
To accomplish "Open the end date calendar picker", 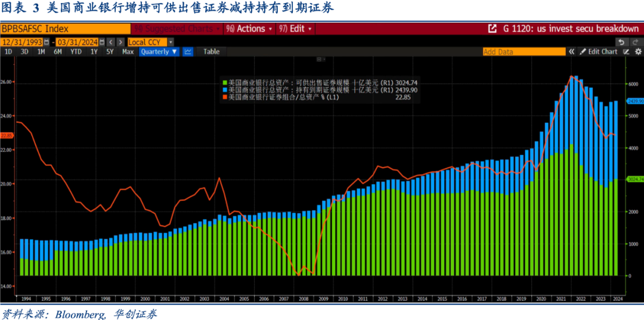I will pyautogui.click(x=101, y=42).
